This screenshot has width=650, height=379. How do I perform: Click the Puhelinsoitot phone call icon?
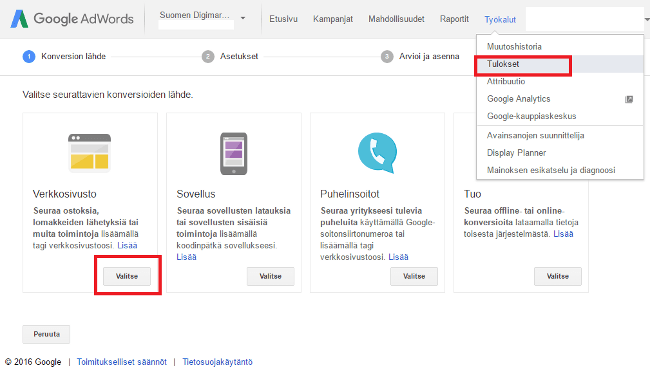click(377, 153)
